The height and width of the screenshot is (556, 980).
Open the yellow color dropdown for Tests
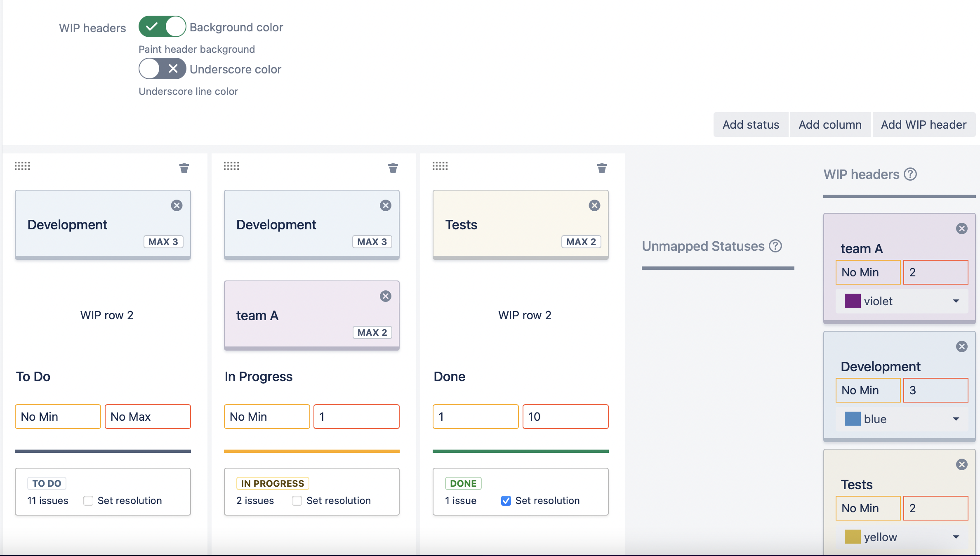(x=902, y=537)
